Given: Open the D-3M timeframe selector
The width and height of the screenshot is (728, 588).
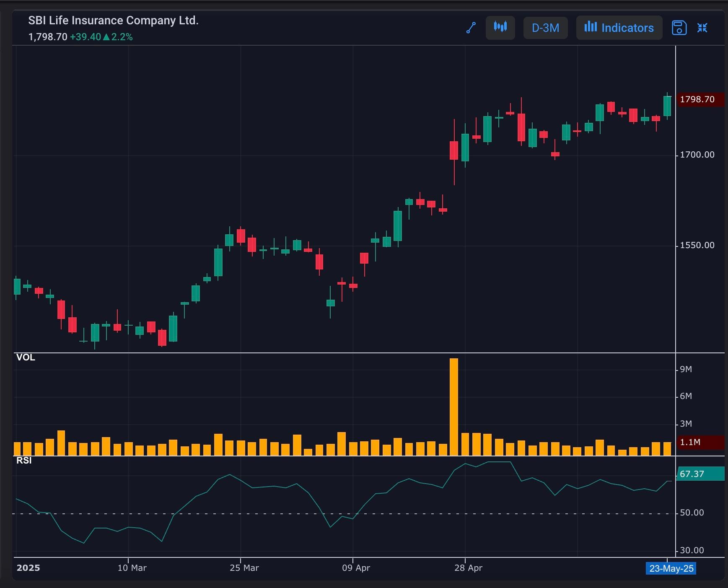Looking at the screenshot, I should (x=545, y=28).
